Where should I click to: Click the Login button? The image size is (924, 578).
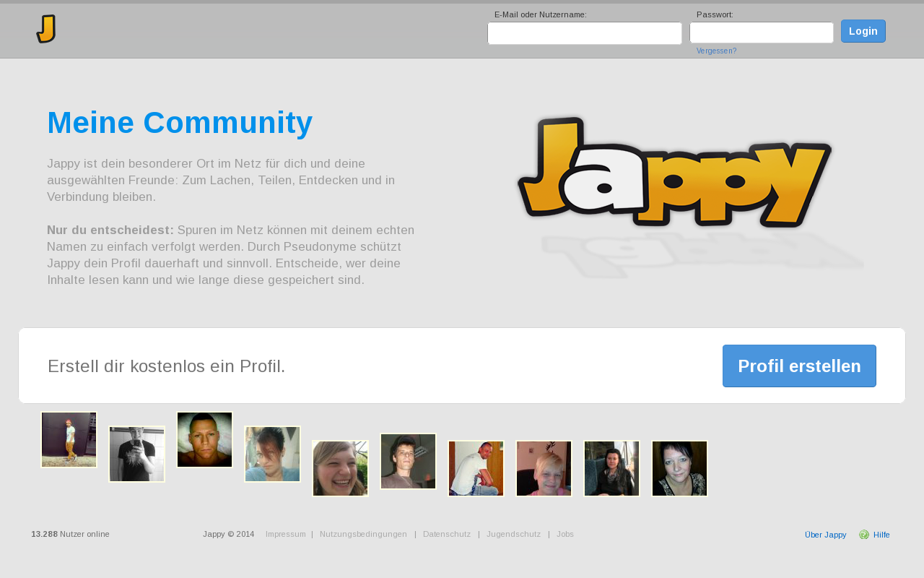pyautogui.click(x=863, y=31)
